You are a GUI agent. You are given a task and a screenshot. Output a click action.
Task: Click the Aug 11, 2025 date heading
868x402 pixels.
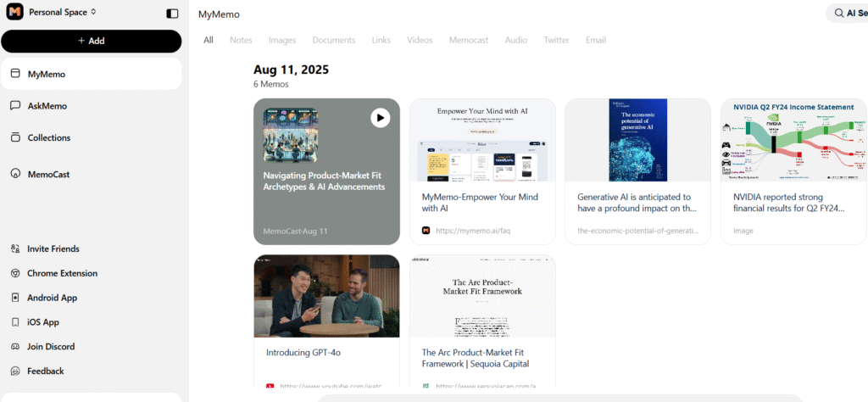292,70
